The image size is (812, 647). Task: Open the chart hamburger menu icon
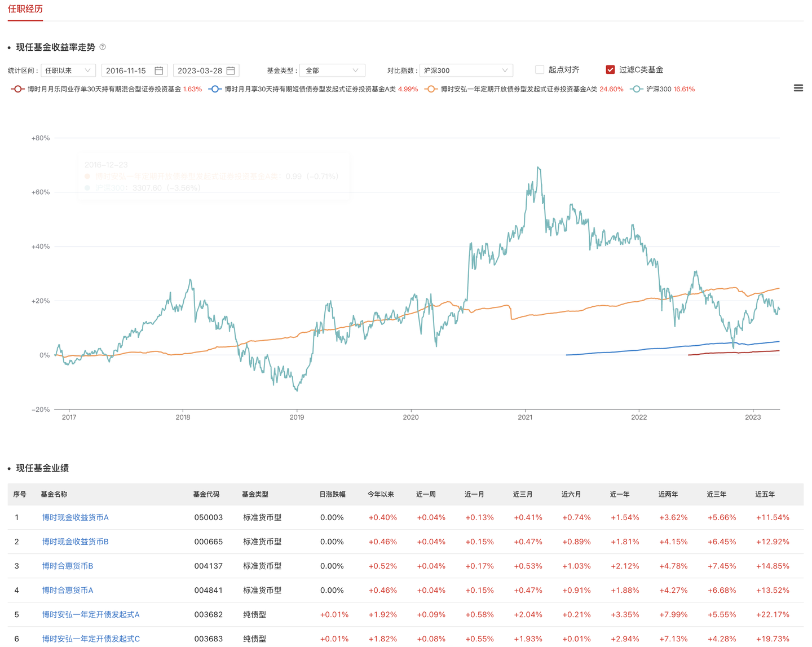point(798,88)
